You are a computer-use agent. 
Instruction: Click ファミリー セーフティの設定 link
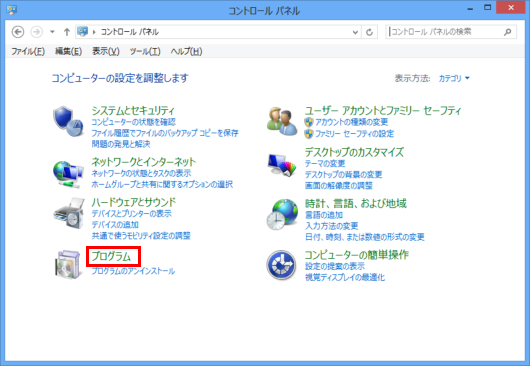354,134
